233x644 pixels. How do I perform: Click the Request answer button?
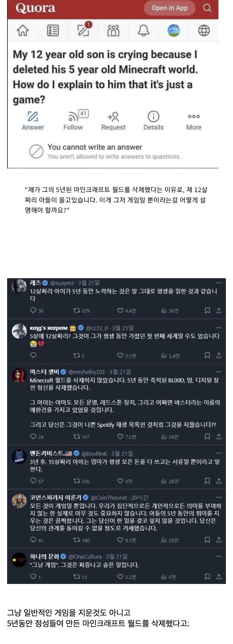pos(113,120)
